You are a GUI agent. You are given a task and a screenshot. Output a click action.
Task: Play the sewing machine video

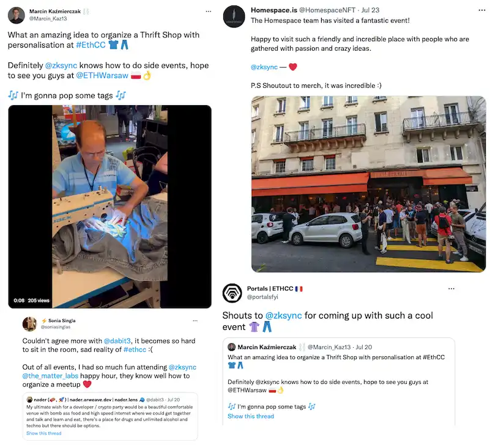click(110, 207)
